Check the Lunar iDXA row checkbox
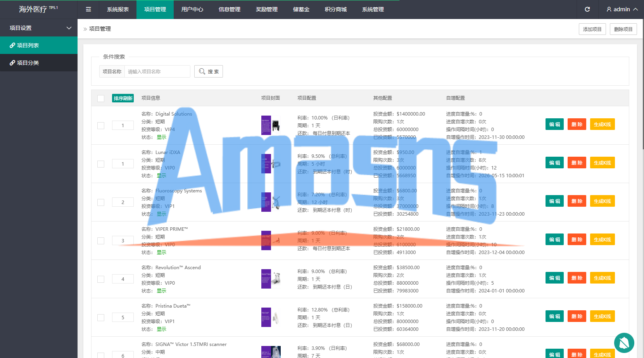The image size is (644, 358). coord(101,164)
